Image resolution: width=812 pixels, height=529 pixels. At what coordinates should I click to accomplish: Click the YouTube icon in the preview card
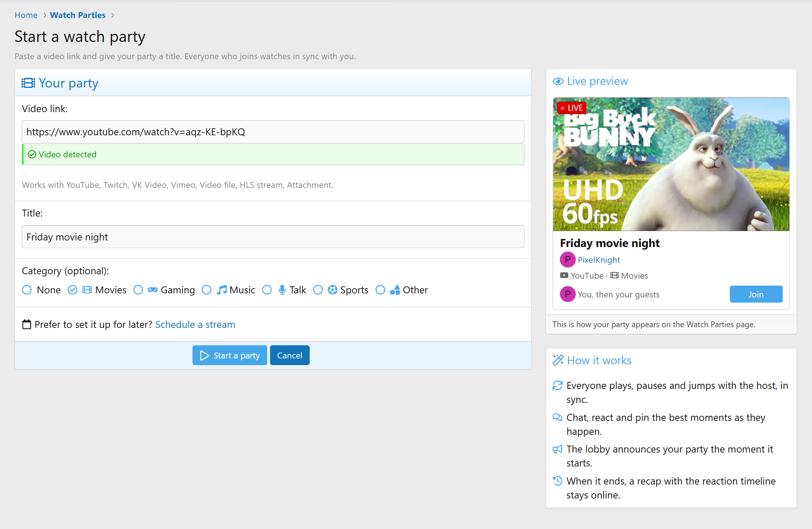point(564,275)
